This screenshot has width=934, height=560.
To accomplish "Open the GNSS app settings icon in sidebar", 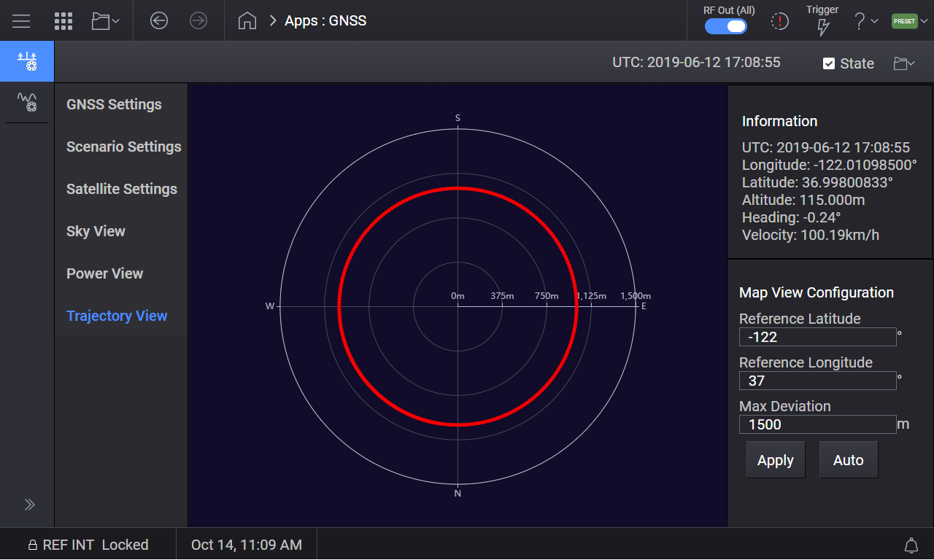I will (26, 61).
